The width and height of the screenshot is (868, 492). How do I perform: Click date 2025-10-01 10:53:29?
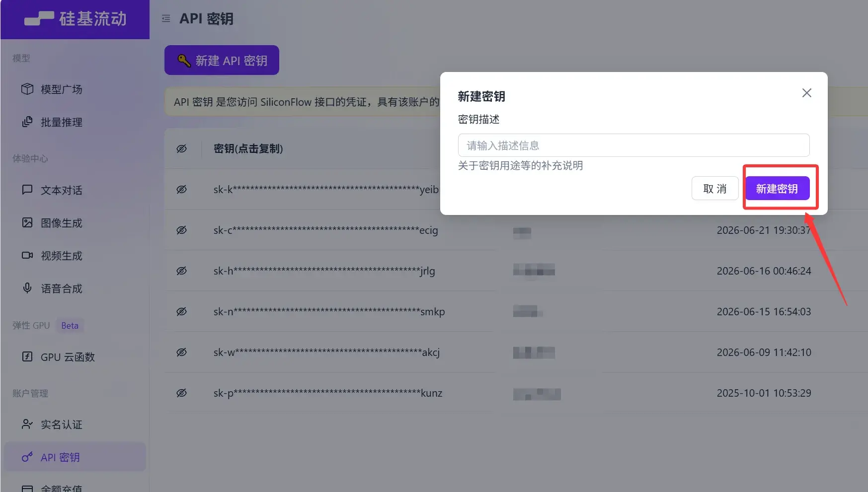[764, 393]
